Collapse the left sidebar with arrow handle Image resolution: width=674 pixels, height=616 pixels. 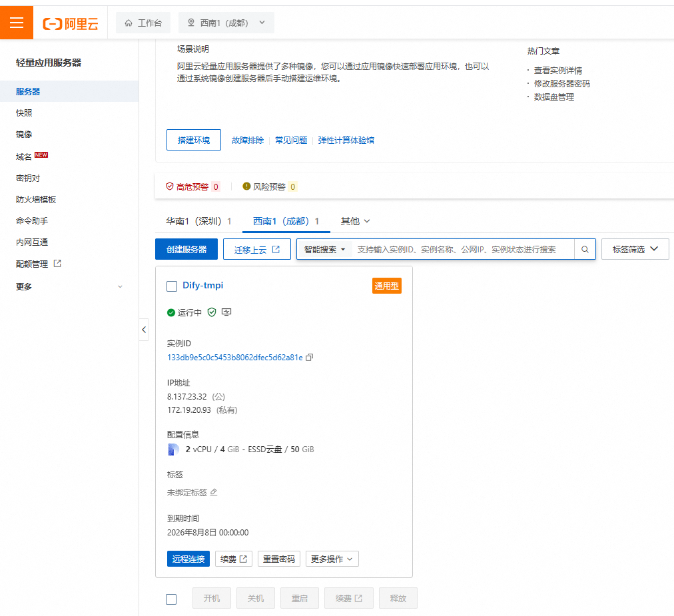tap(144, 330)
